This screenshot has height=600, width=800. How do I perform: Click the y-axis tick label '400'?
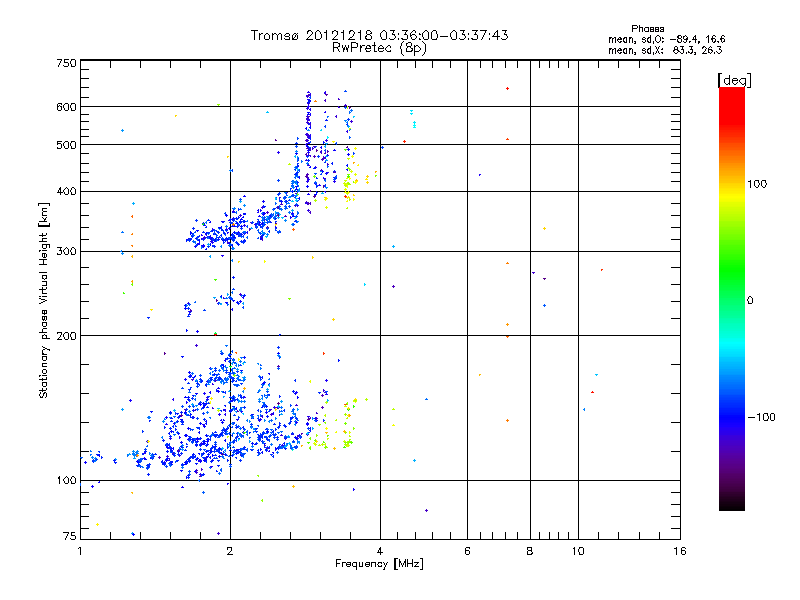pyautogui.click(x=66, y=192)
